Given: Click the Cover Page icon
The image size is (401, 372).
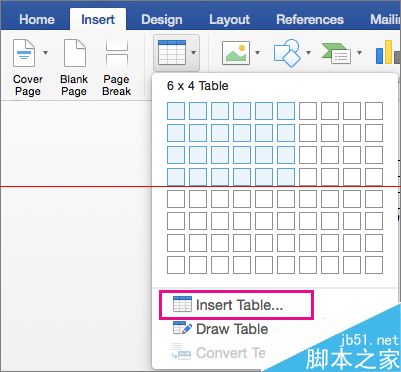Looking at the screenshot, I should (24, 53).
